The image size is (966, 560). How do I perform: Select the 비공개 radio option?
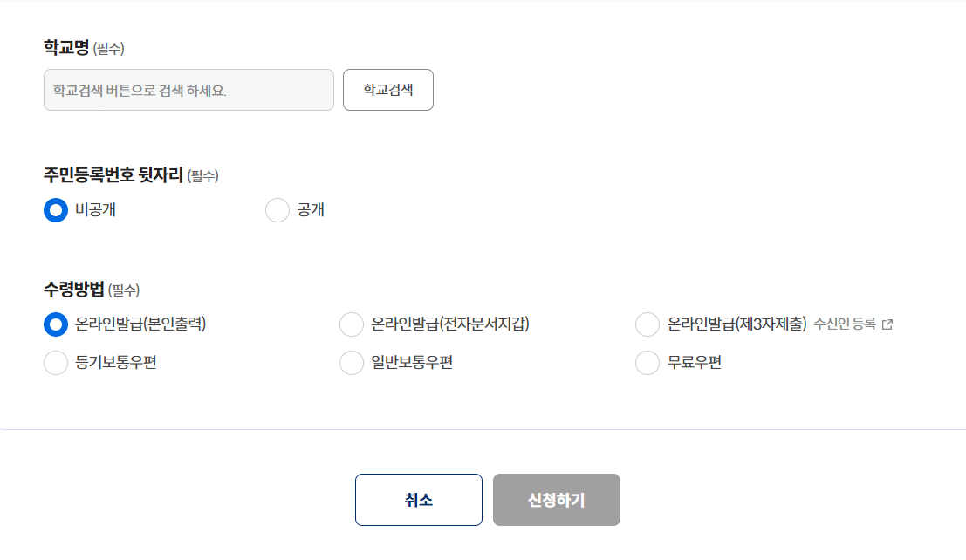pyautogui.click(x=55, y=210)
